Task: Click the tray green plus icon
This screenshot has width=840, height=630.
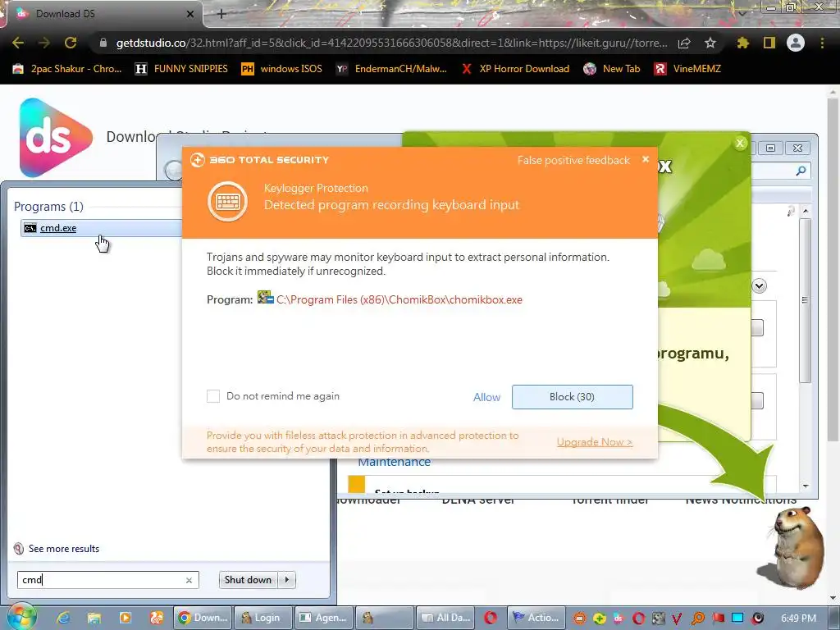Action: [x=600, y=619]
